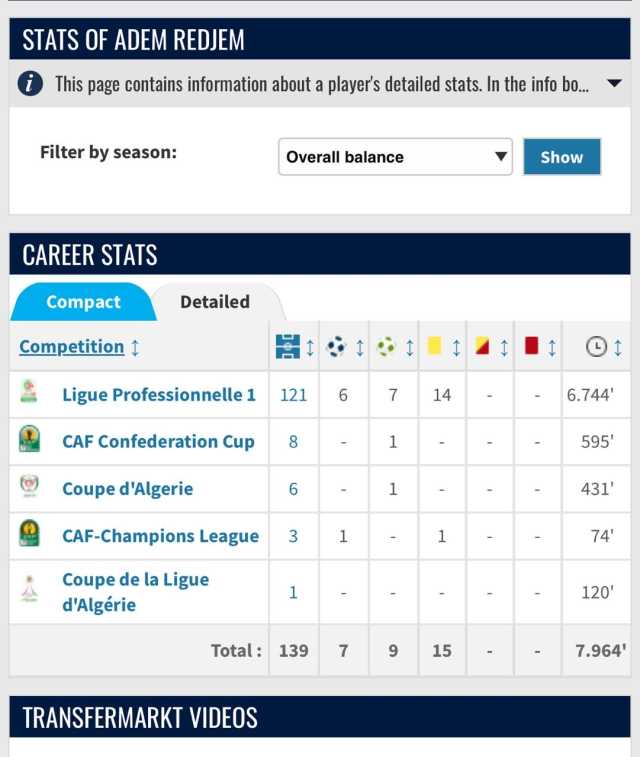Open the Overall balance season dropdown
The width and height of the screenshot is (640, 757).
point(395,157)
